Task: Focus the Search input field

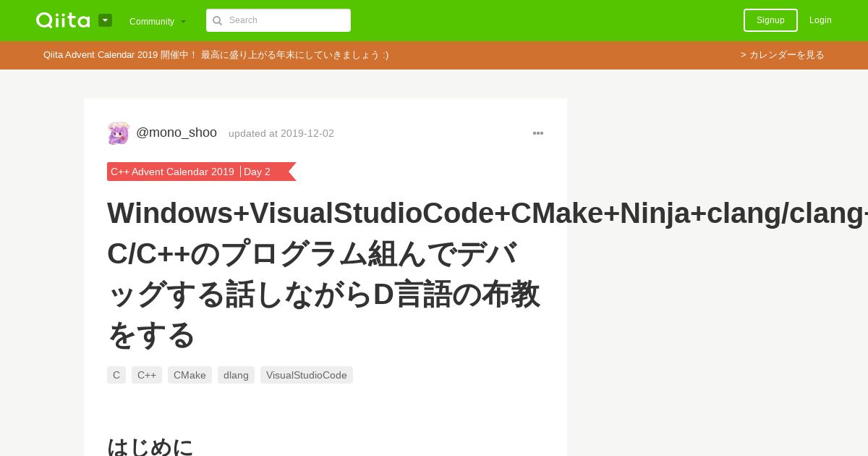Action: point(278,20)
